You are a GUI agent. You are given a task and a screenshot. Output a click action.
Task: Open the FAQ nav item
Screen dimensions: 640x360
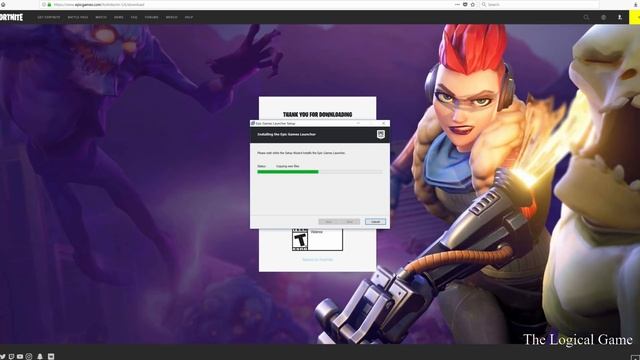tap(134, 18)
